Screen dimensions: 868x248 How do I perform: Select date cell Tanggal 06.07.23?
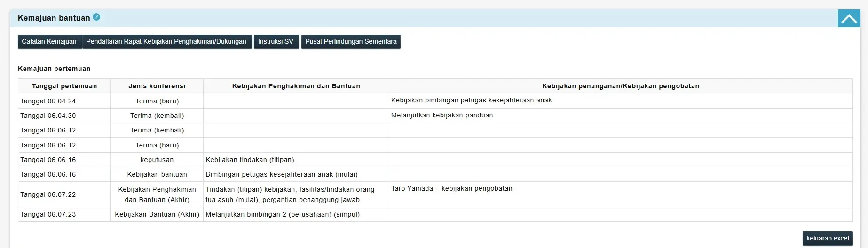64,214
